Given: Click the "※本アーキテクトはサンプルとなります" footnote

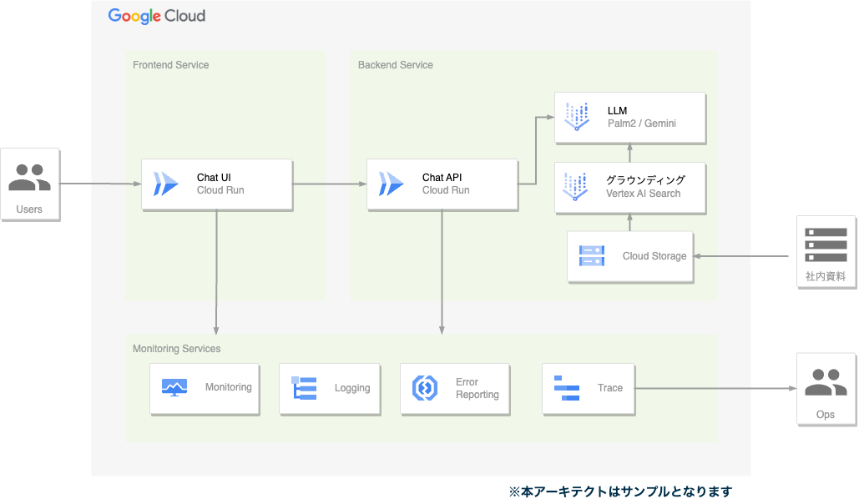Looking at the screenshot, I should 621,492.
